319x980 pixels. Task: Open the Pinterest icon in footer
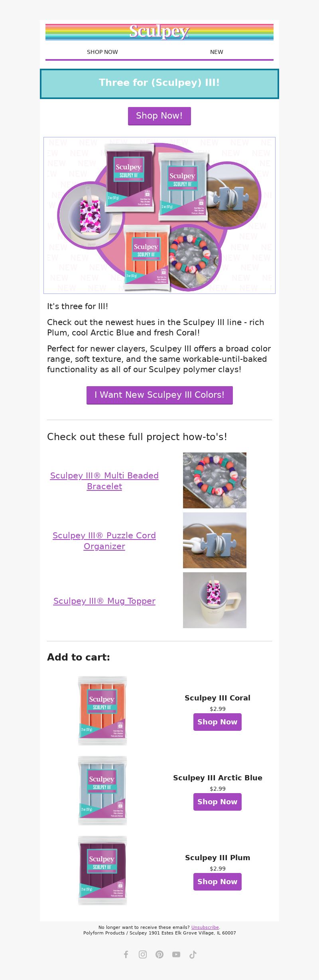[x=159, y=954]
